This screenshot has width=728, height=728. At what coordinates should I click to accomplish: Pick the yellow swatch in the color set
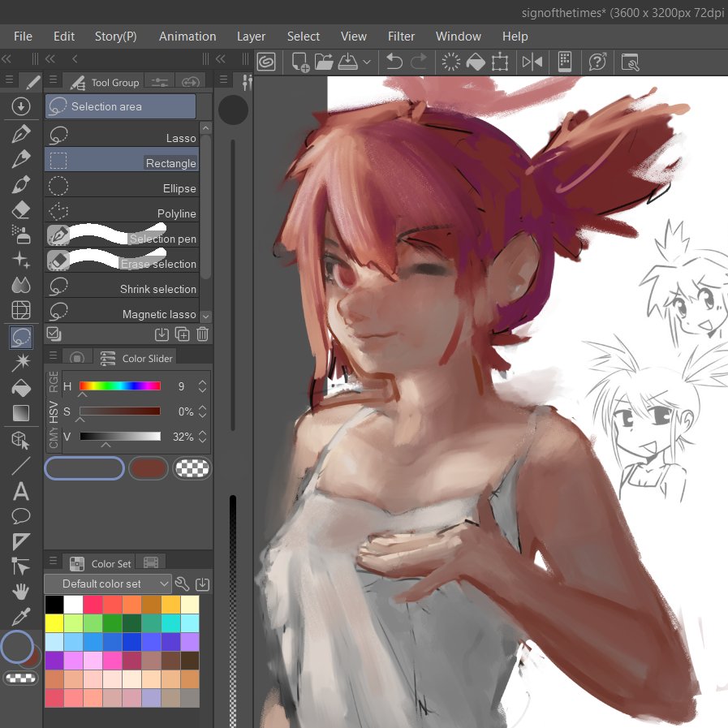click(x=54, y=623)
